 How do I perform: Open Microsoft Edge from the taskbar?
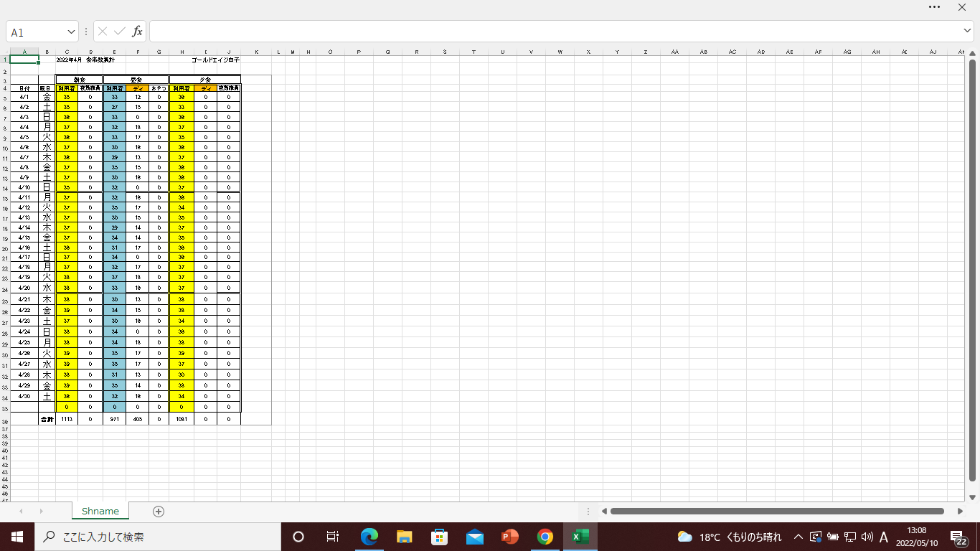(x=369, y=537)
